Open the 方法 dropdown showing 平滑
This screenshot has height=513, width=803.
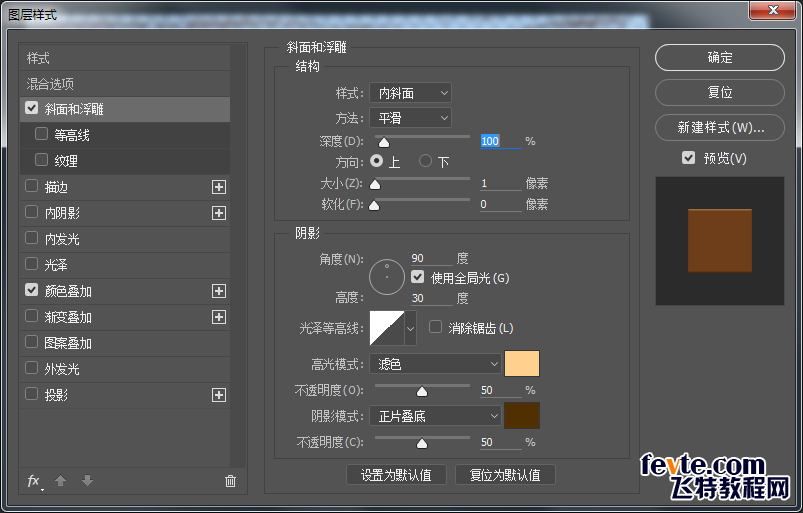tap(410, 118)
